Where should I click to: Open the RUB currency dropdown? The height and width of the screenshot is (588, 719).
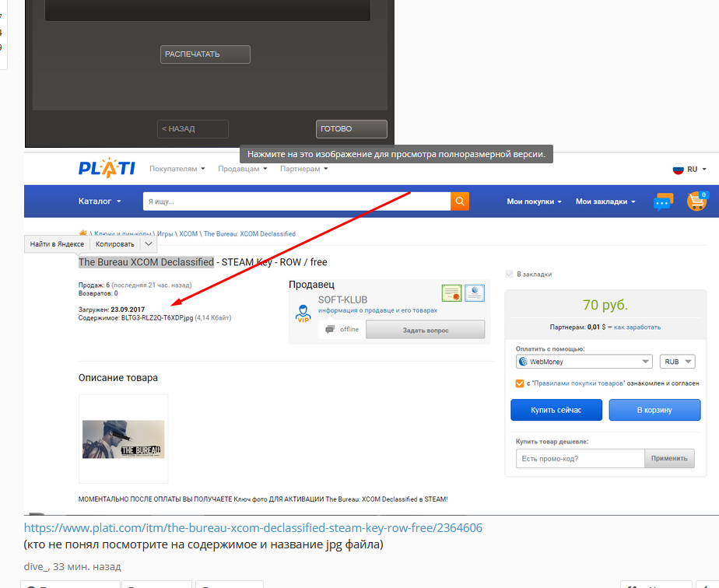coord(677,362)
